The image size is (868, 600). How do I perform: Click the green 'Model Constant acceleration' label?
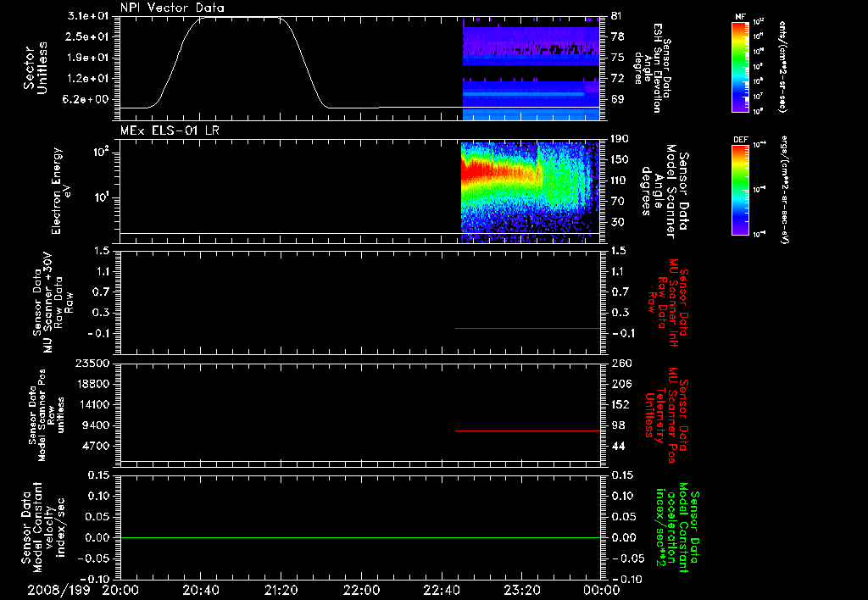tap(677, 527)
